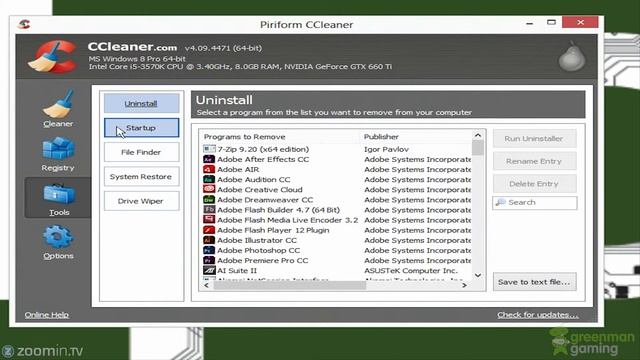Click the Piriform pear logo
Screen dimensions: 640x360
tap(571, 56)
